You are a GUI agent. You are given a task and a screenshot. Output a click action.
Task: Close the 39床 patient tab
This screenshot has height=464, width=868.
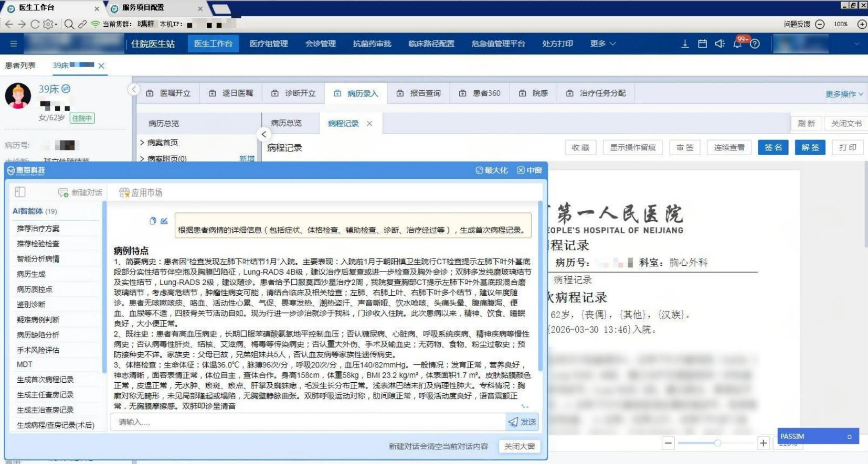101,66
